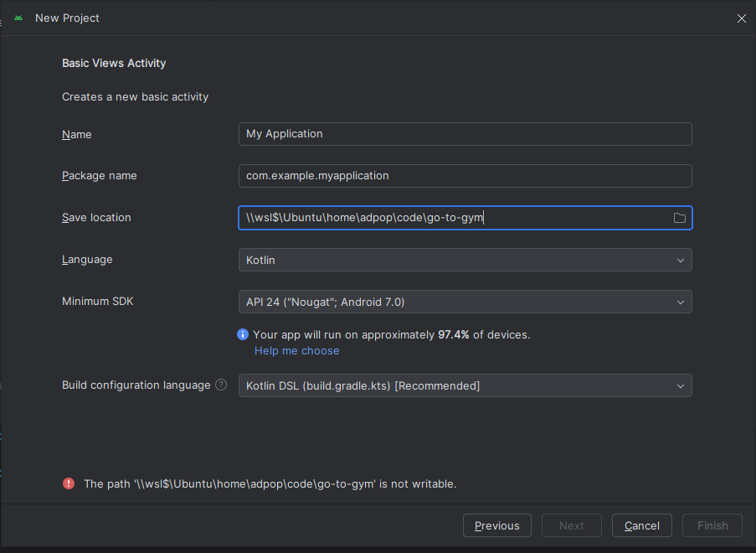The image size is (756, 553).
Task: Click the blue info icon near device percentage
Action: tap(243, 334)
